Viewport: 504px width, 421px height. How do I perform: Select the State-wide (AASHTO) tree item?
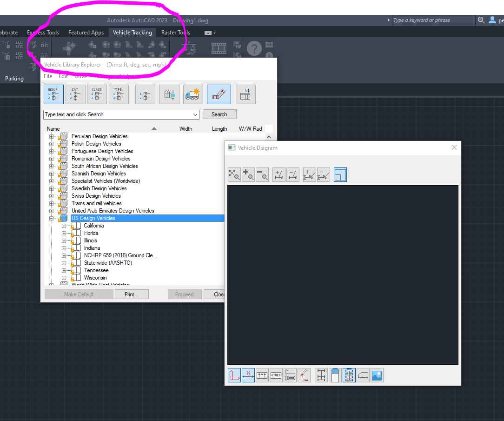(108, 263)
